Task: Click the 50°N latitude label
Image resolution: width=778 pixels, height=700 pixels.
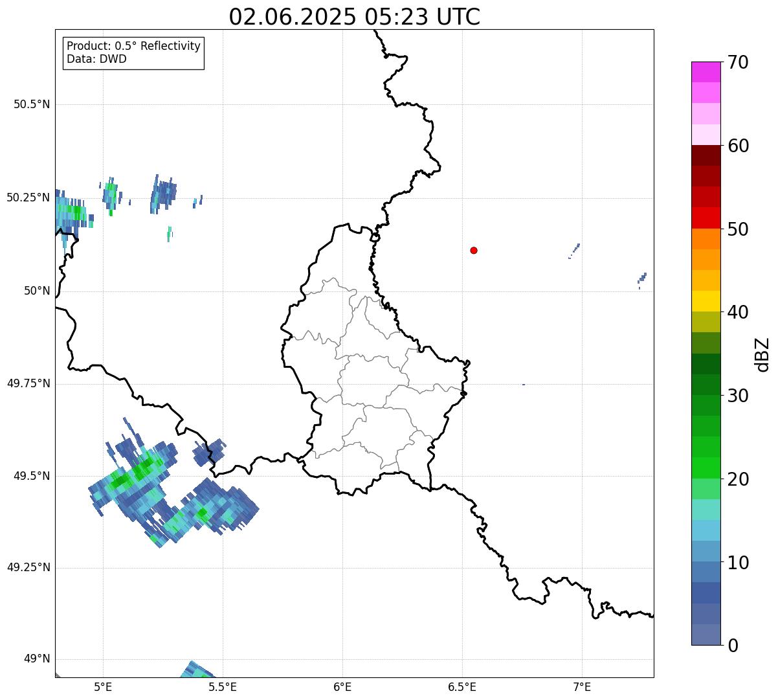Action: pyautogui.click(x=37, y=291)
